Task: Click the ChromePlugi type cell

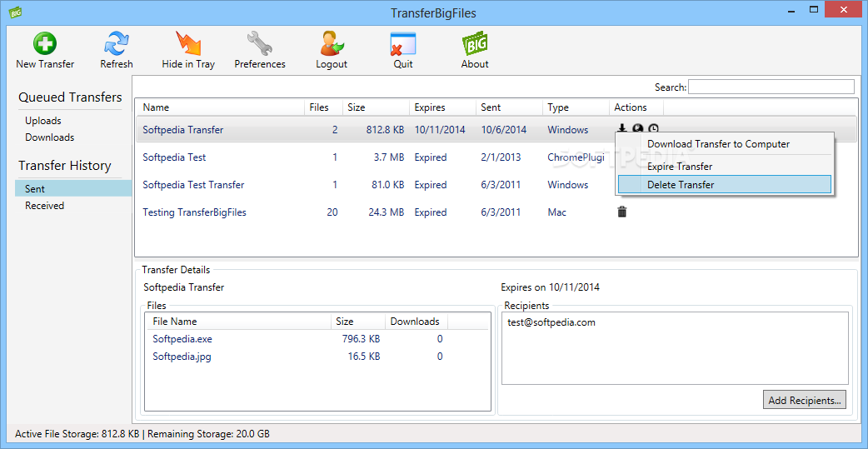Action: (576, 157)
